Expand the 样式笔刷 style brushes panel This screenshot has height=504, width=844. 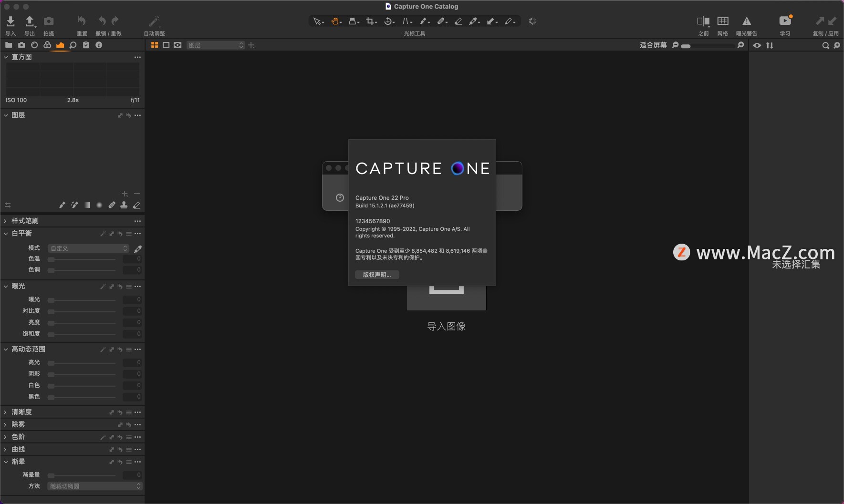6,221
